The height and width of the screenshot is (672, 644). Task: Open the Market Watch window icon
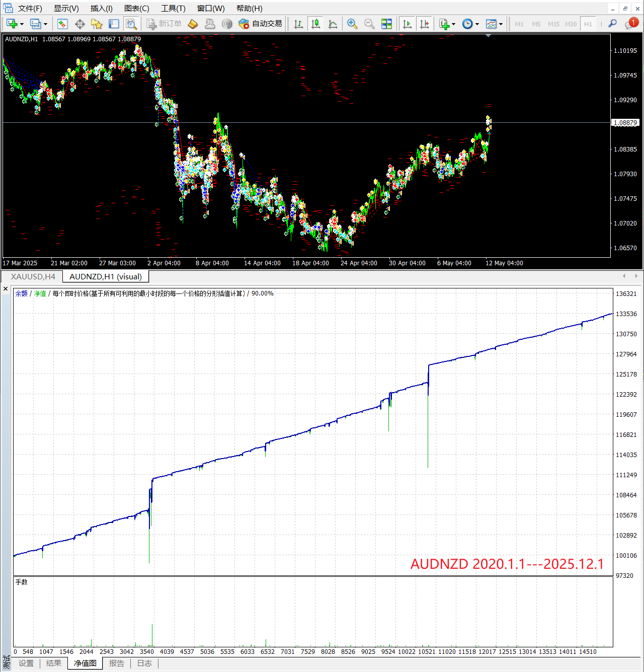click(62, 24)
